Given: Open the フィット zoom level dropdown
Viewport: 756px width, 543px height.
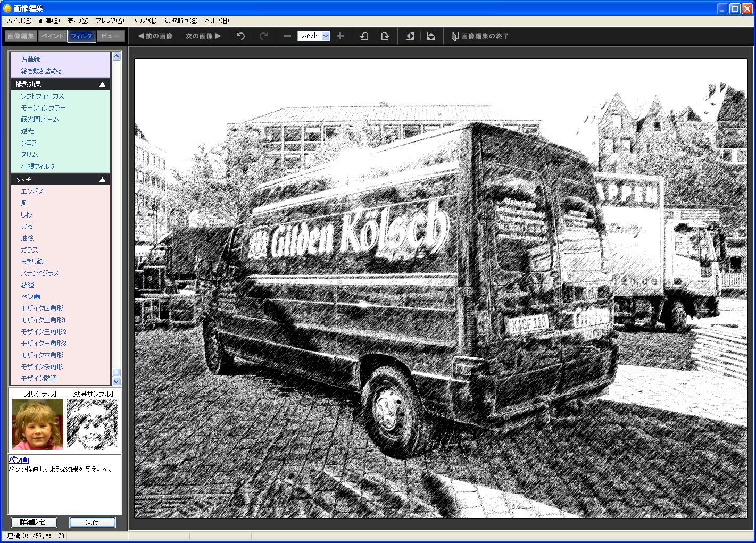Looking at the screenshot, I should [325, 36].
